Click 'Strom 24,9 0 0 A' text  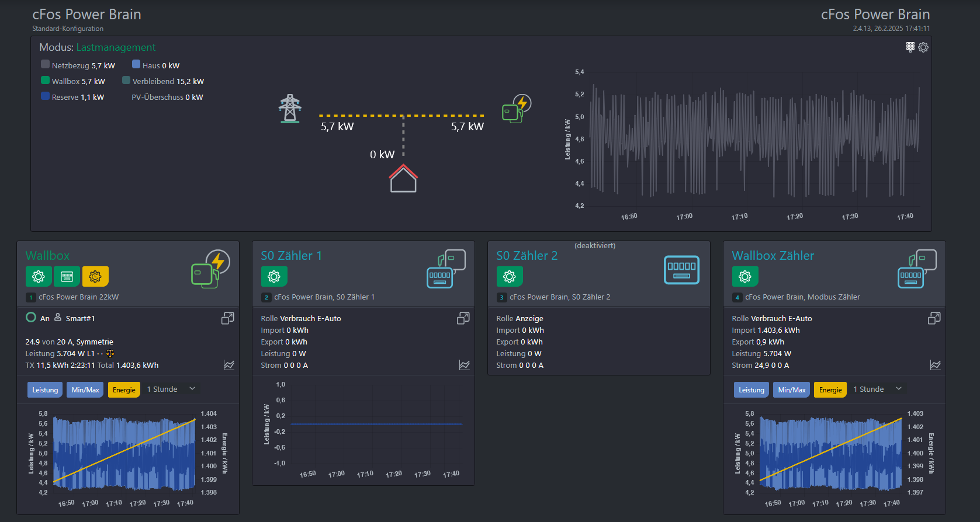[760, 365]
